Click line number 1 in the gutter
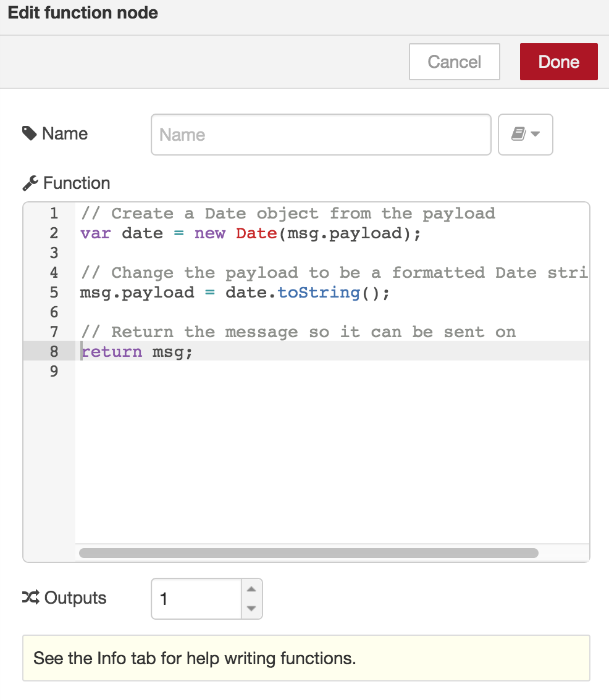This screenshot has height=700, width=609. coord(54,214)
